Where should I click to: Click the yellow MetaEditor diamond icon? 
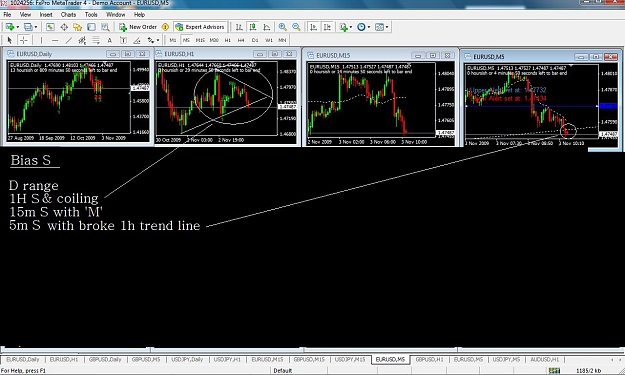pos(165,27)
